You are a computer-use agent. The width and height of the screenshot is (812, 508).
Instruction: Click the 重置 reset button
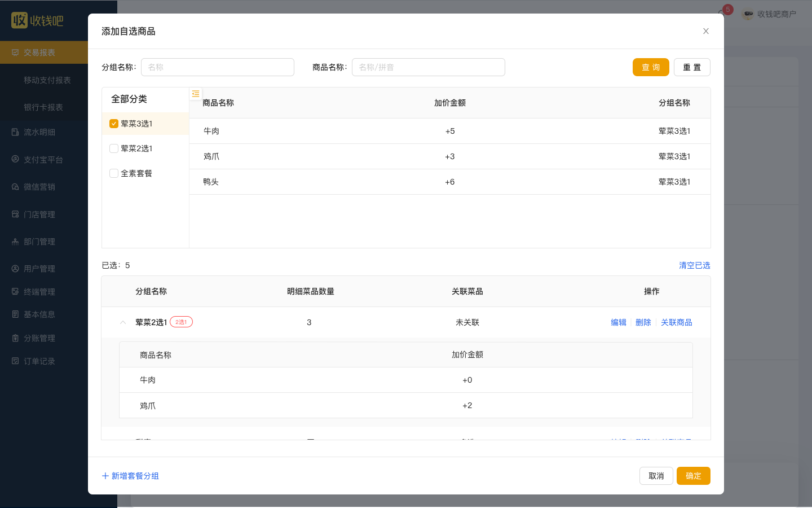coord(692,67)
